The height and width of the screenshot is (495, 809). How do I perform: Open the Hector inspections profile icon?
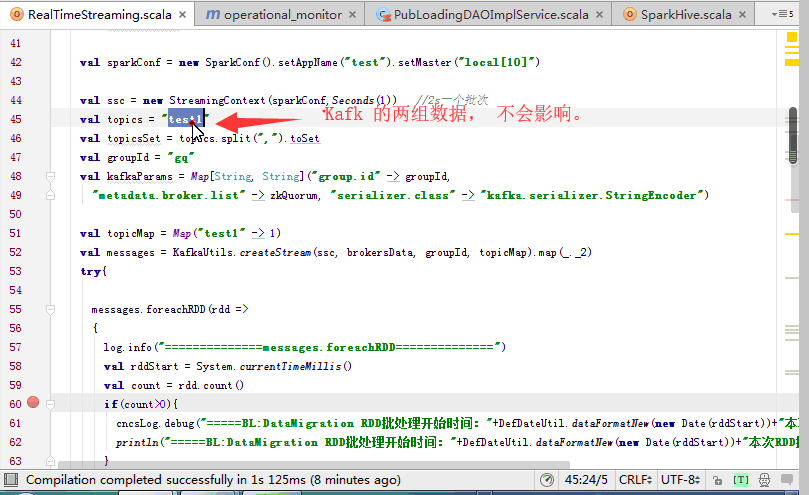click(x=765, y=480)
